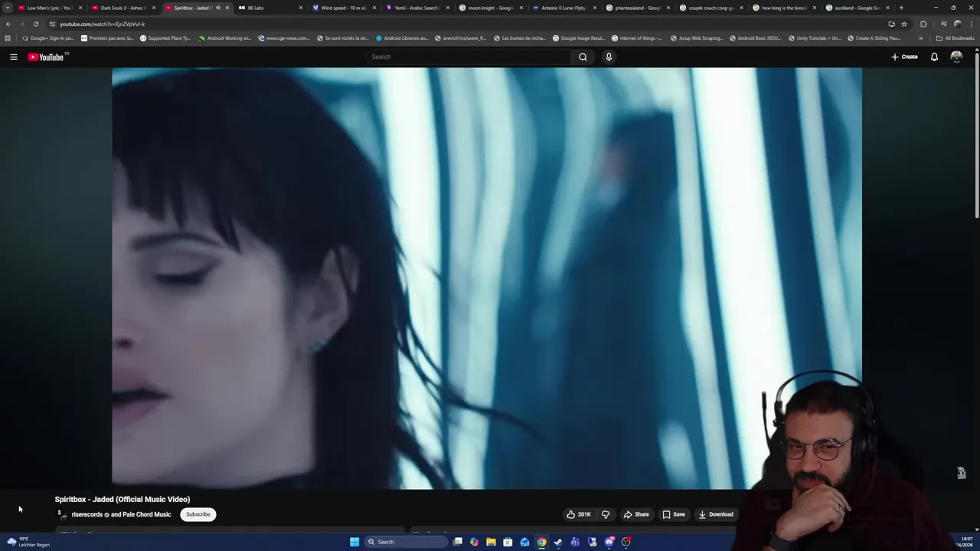Viewport: 980px width, 551px height.
Task: Launch Copilot from taskbar
Action: coord(474,542)
